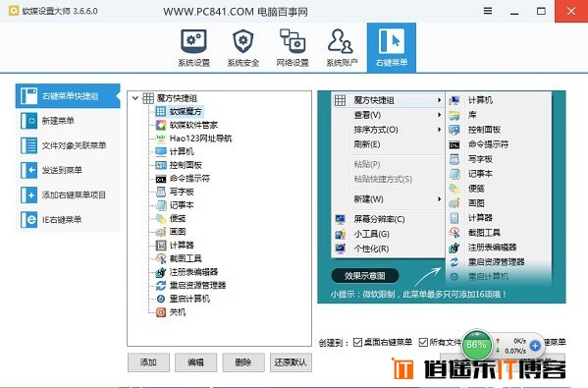Click the 还原默认 button
This screenshot has width=588, height=388.
pos(291,362)
